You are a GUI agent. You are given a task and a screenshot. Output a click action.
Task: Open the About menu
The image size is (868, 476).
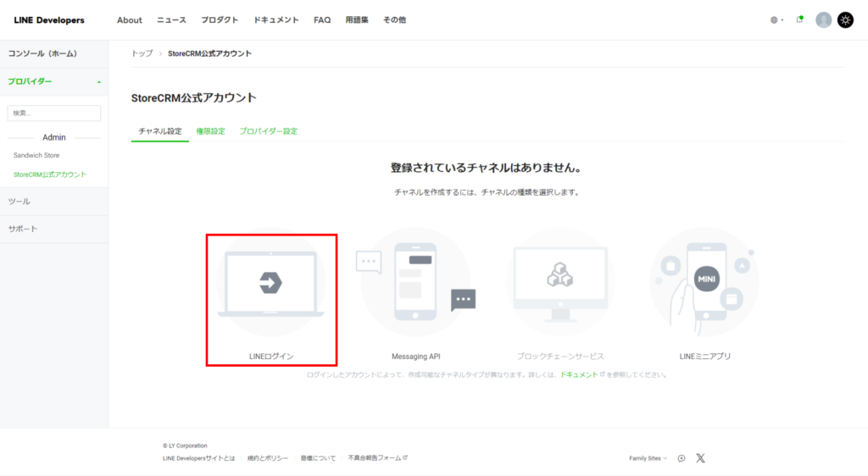[x=130, y=19]
